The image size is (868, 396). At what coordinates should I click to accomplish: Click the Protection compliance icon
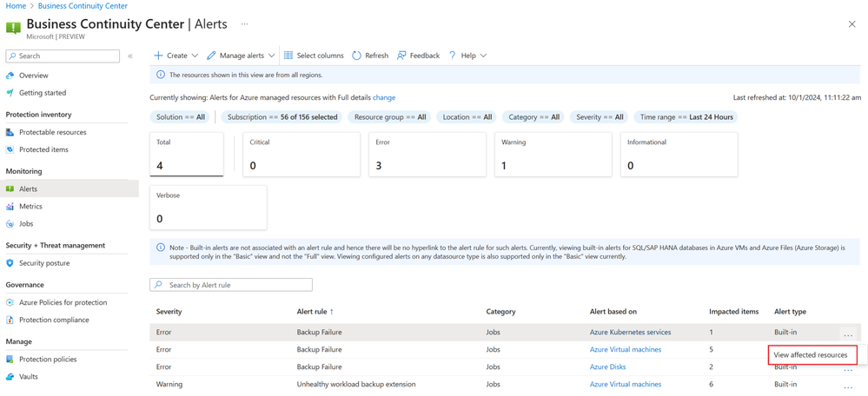click(x=10, y=320)
